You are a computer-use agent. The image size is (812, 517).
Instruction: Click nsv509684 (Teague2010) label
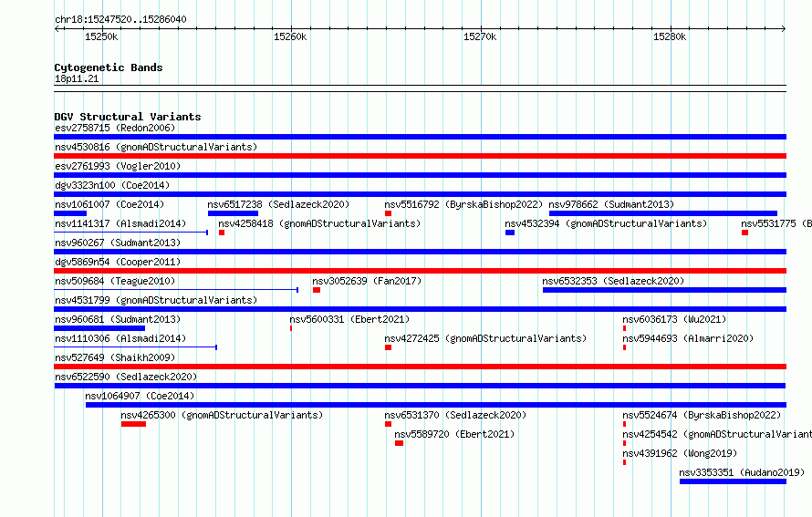click(115, 281)
